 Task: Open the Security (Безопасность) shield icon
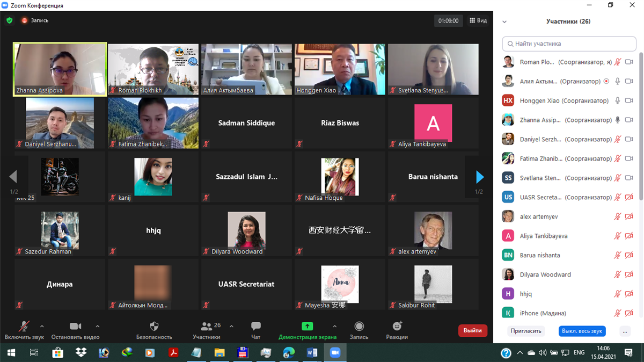(154, 327)
